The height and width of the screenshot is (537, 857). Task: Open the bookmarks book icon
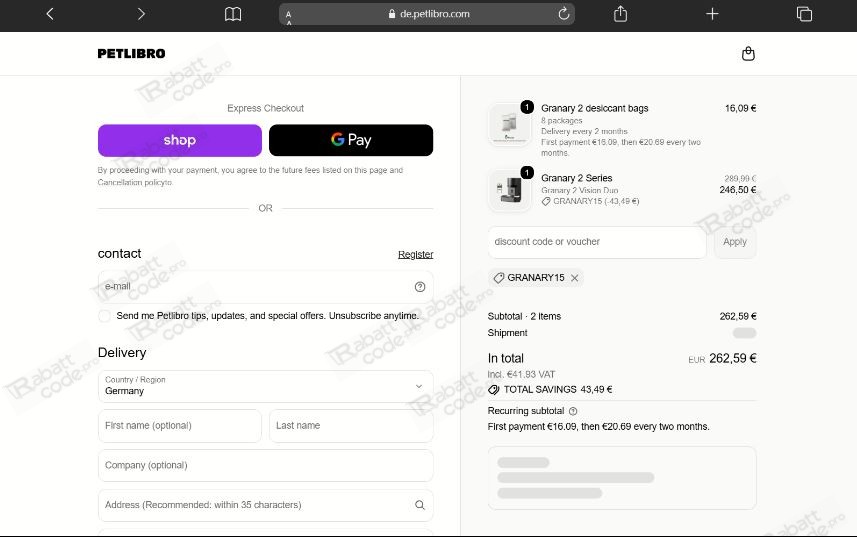coord(233,14)
